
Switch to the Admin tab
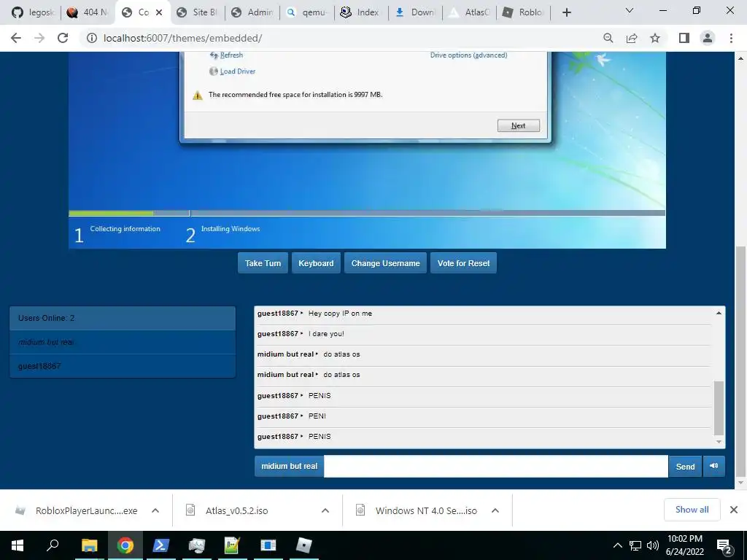pyautogui.click(x=252, y=12)
